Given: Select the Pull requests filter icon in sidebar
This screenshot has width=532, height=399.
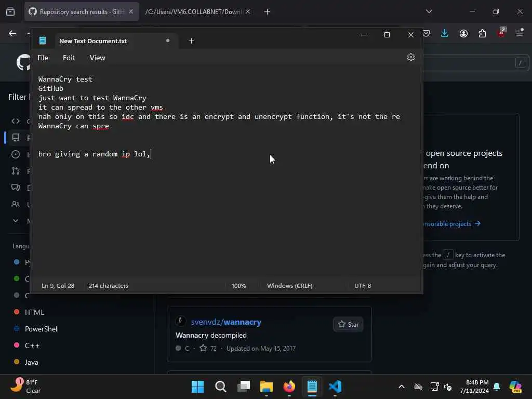Looking at the screenshot, I should coord(16,171).
